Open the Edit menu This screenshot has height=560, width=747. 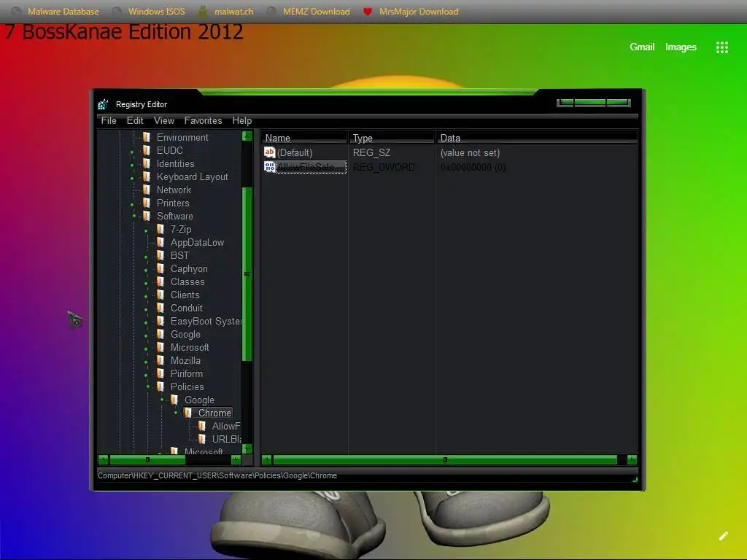(135, 121)
